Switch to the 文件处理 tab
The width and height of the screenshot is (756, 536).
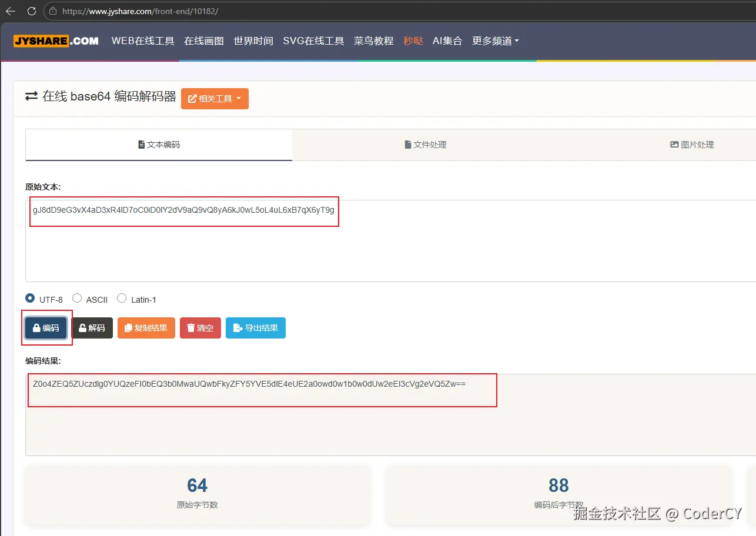click(426, 145)
